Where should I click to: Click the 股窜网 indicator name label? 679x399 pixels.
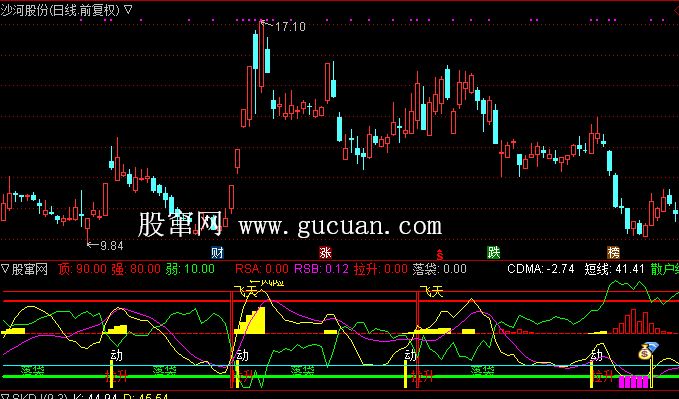coord(29,269)
